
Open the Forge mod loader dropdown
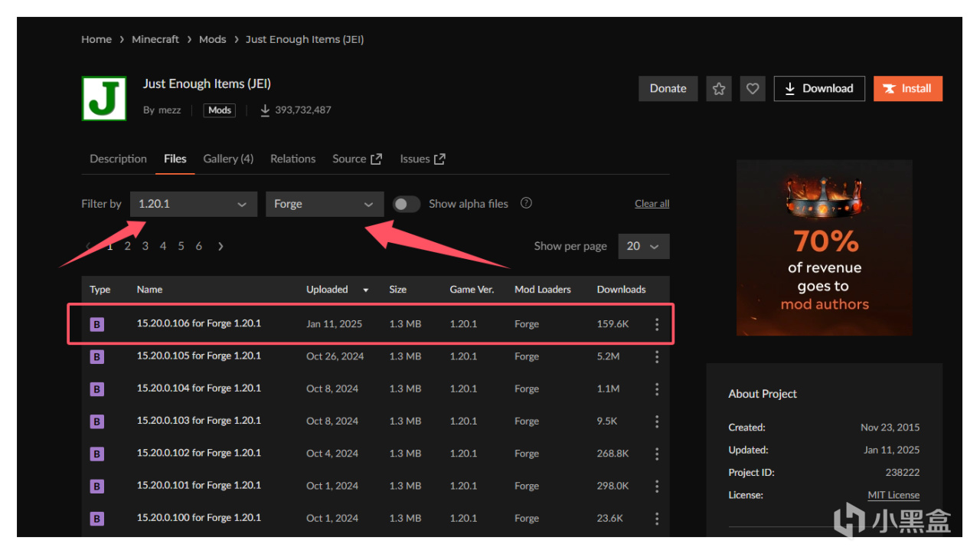[324, 204]
